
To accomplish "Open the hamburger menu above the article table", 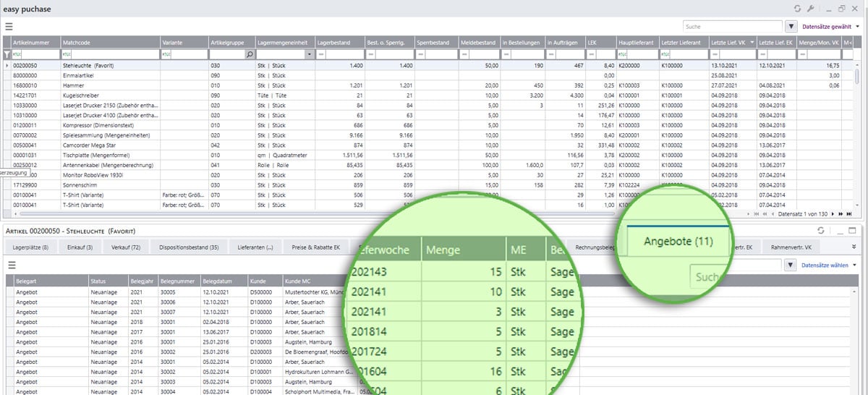I will [x=9, y=26].
